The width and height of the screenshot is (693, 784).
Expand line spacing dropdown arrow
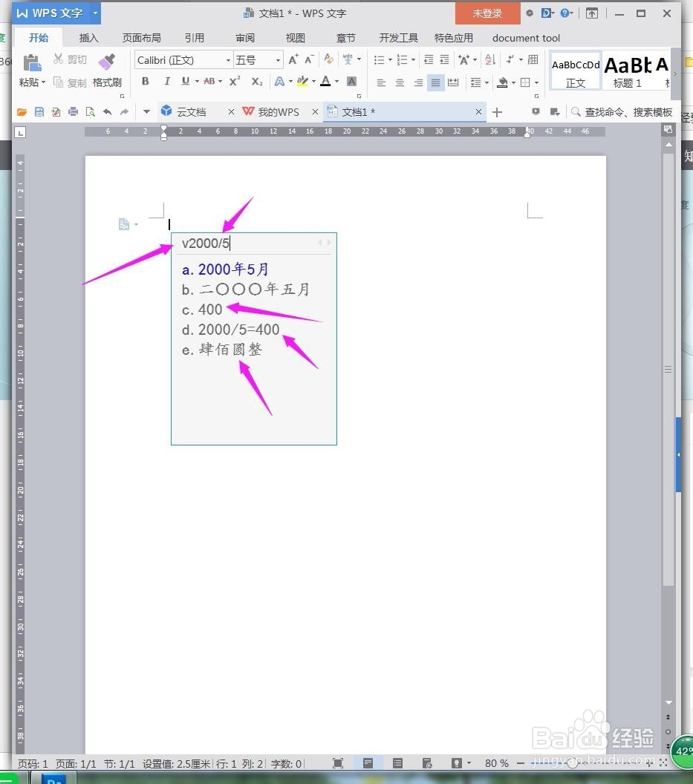pyautogui.click(x=487, y=82)
